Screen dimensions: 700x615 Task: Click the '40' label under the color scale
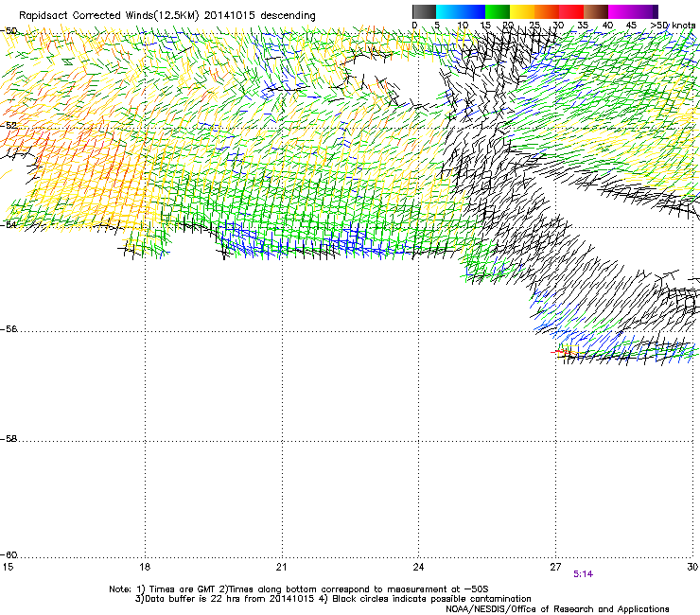click(x=607, y=26)
